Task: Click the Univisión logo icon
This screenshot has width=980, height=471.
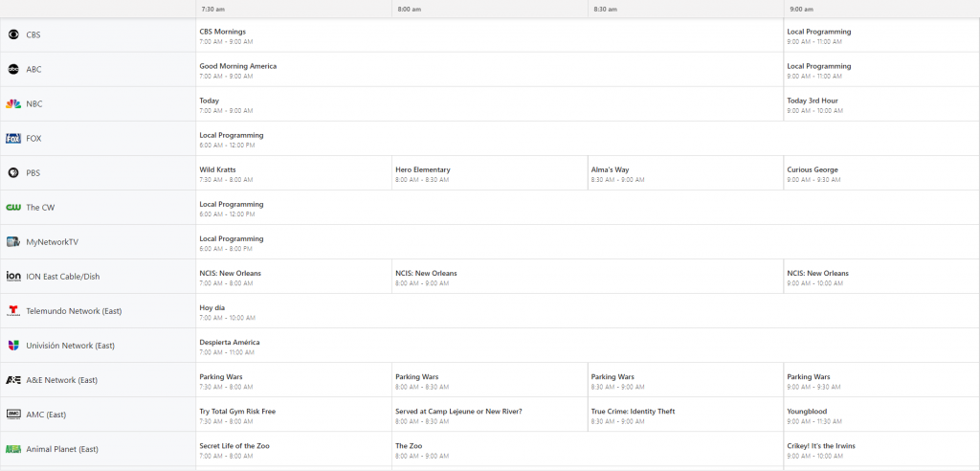Action: 13,346
